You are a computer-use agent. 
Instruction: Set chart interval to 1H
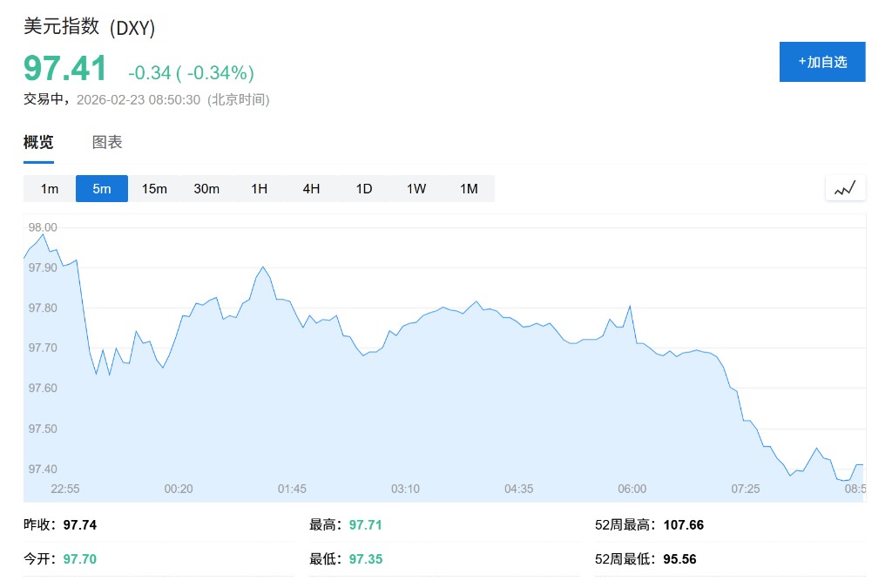(x=259, y=189)
